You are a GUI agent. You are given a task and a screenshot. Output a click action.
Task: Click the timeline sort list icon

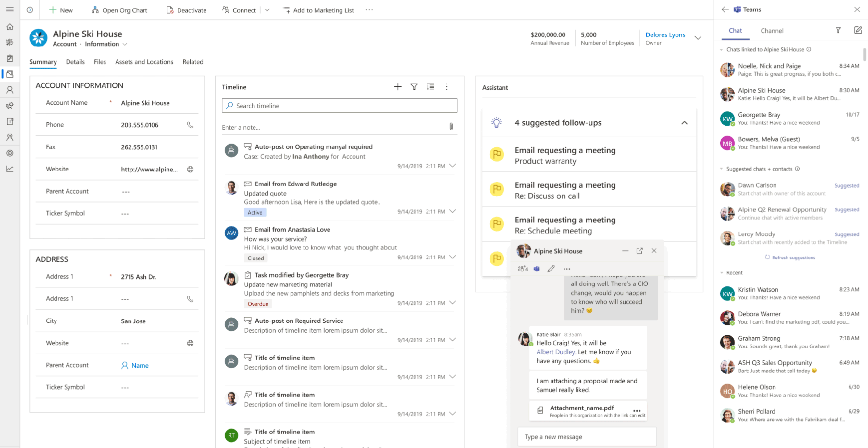[x=431, y=87]
